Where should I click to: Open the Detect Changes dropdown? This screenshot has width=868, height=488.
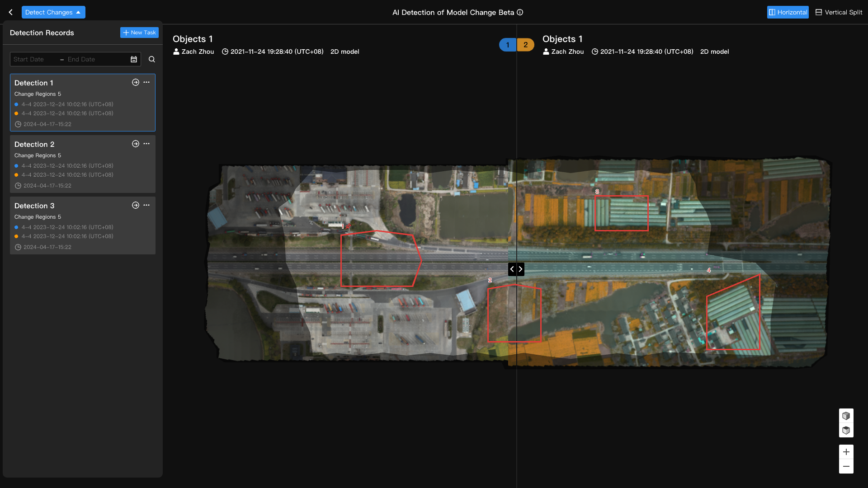tap(53, 12)
